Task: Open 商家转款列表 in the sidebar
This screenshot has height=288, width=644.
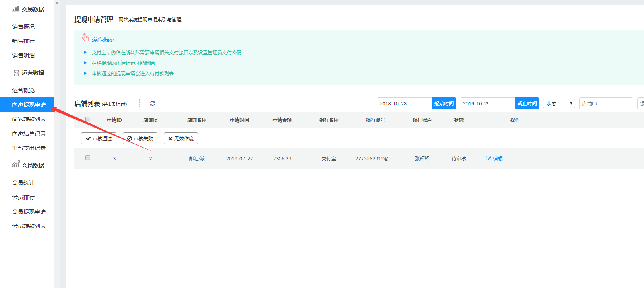Action: pos(29,119)
